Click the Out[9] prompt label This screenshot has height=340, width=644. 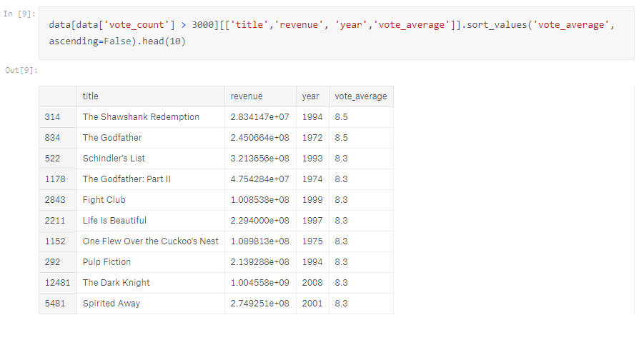[x=21, y=70]
